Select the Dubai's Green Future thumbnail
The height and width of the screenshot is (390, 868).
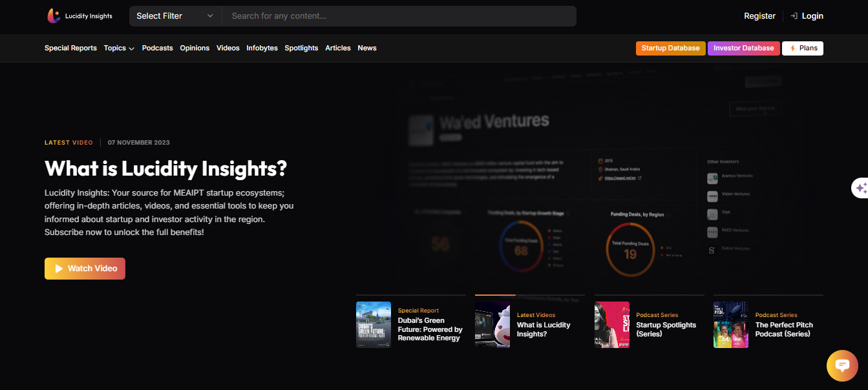(x=374, y=325)
